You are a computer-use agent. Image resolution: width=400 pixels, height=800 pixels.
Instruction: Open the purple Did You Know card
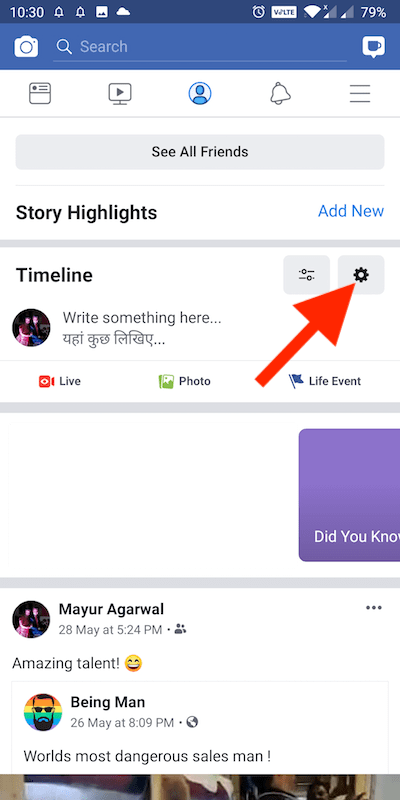(x=349, y=495)
